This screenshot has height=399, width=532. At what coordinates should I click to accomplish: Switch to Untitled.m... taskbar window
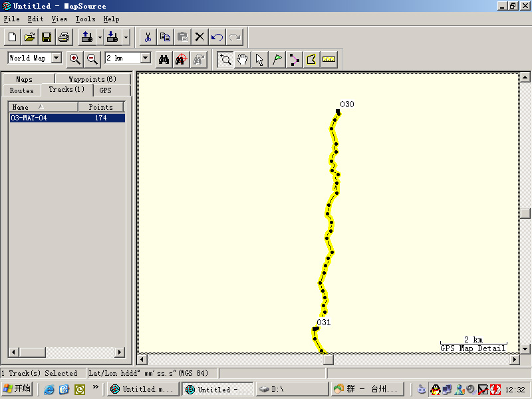[143, 389]
